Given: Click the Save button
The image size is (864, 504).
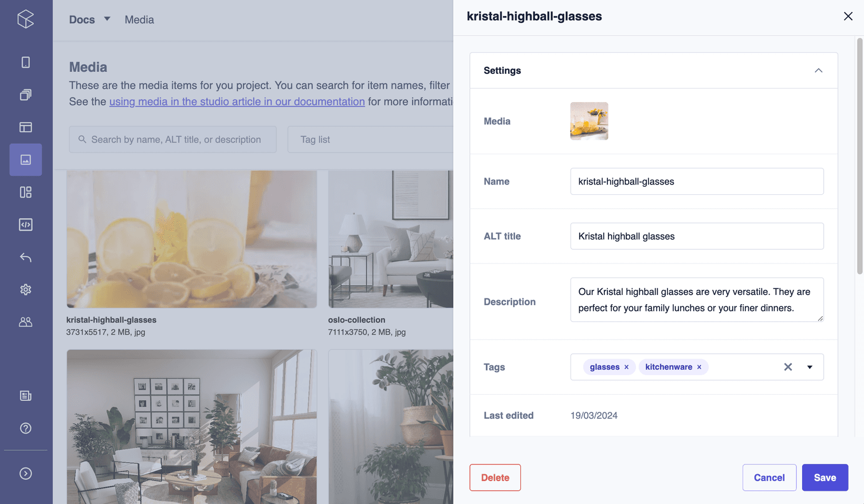Looking at the screenshot, I should [824, 478].
